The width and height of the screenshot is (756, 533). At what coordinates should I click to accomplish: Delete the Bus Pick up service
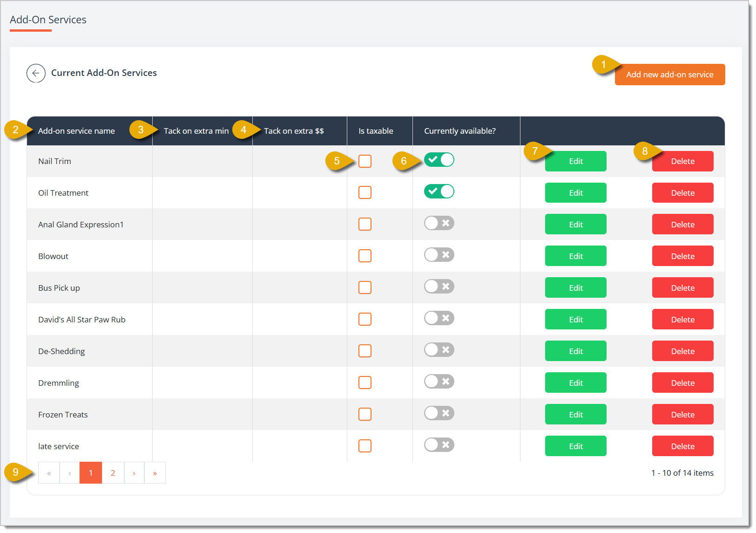[683, 288]
